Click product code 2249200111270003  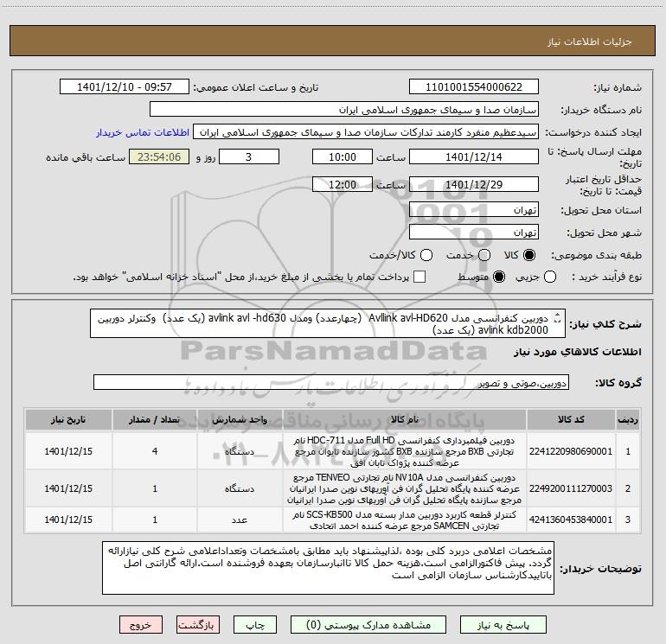click(571, 488)
